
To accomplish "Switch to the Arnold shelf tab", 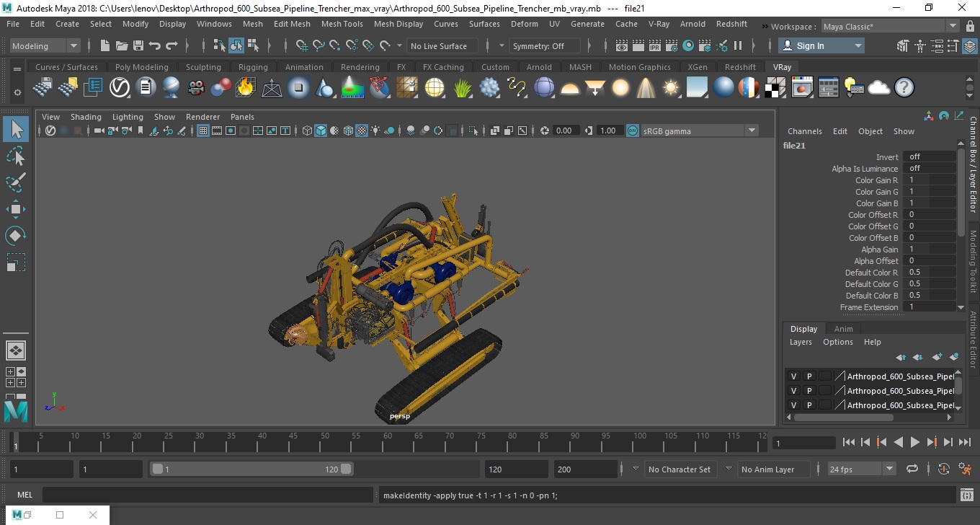I will coord(539,67).
